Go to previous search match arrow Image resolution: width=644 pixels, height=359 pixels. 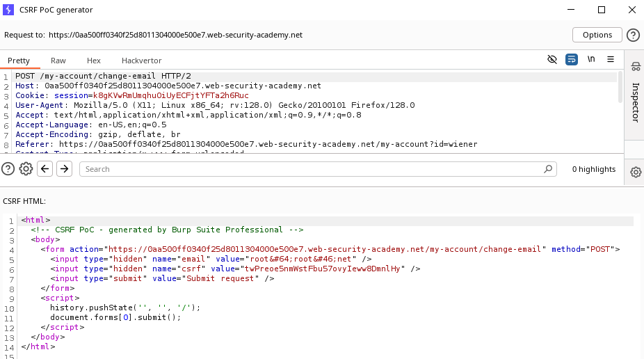pyautogui.click(x=45, y=169)
